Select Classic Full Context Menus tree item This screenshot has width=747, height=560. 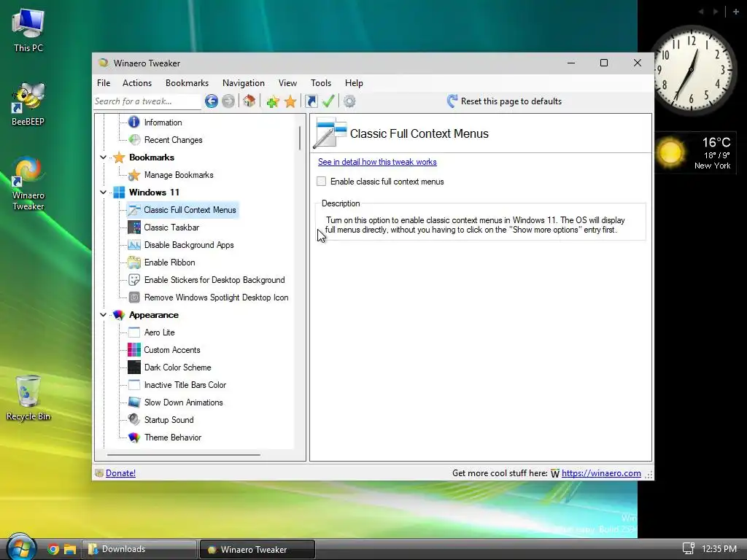(x=190, y=210)
